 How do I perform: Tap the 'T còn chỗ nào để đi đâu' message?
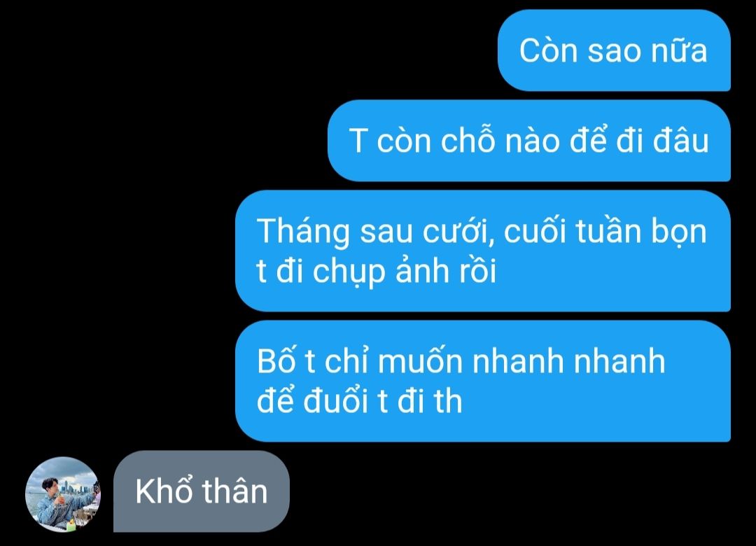coord(529,141)
